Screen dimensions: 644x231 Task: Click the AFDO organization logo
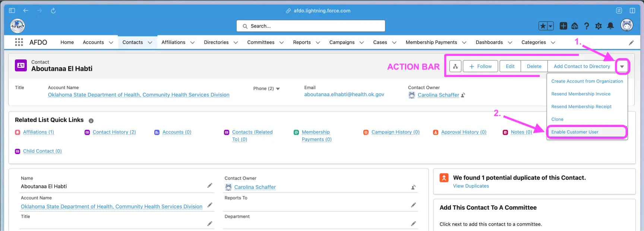tap(18, 26)
